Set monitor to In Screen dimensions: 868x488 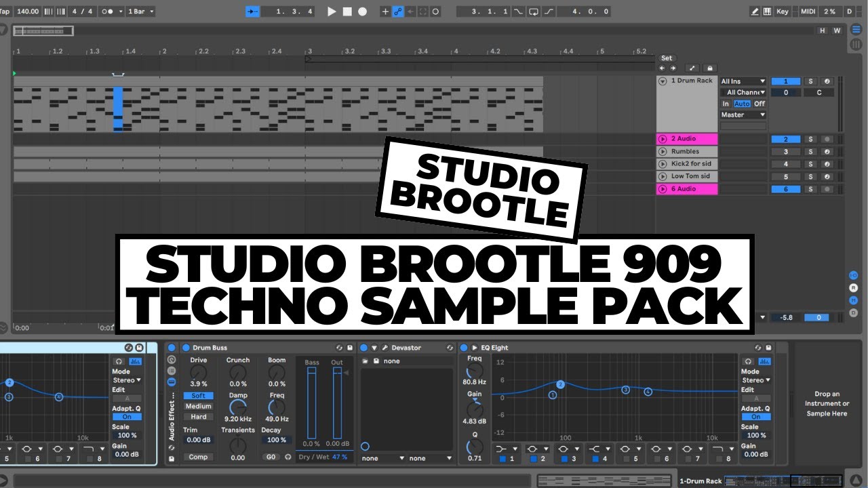click(x=726, y=104)
